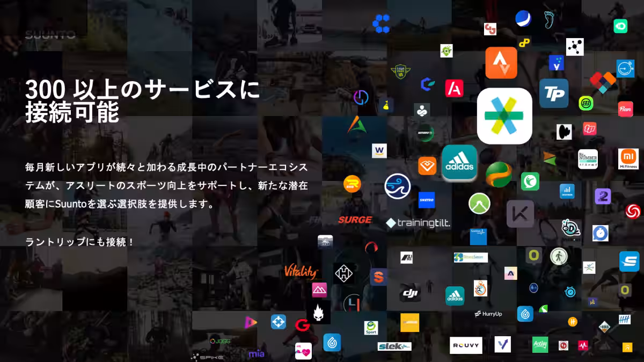Select the paragraph starting '毎月新しいアプリが'

point(166,186)
